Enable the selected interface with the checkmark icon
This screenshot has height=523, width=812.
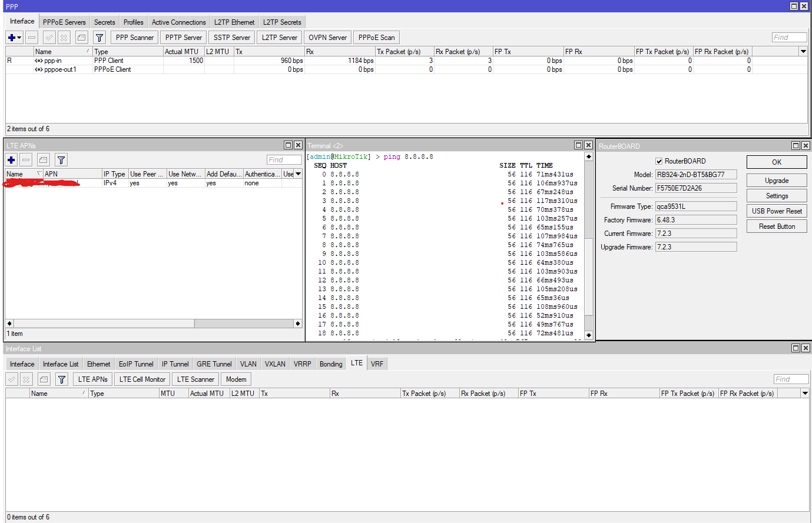tap(49, 37)
